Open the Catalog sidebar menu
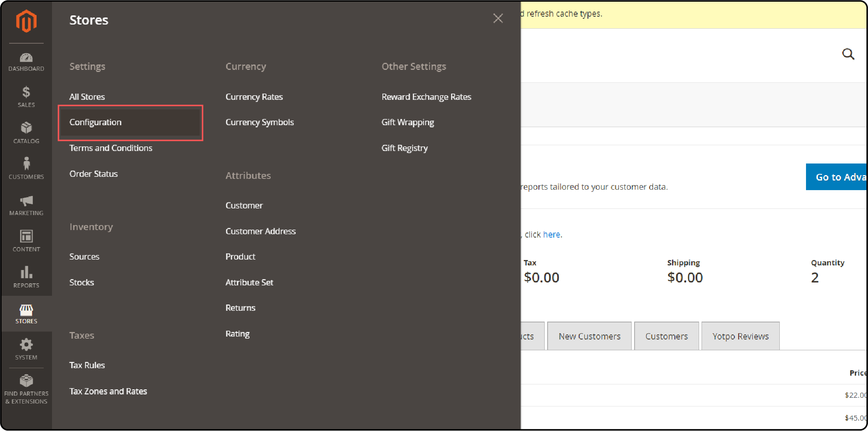 (x=26, y=133)
